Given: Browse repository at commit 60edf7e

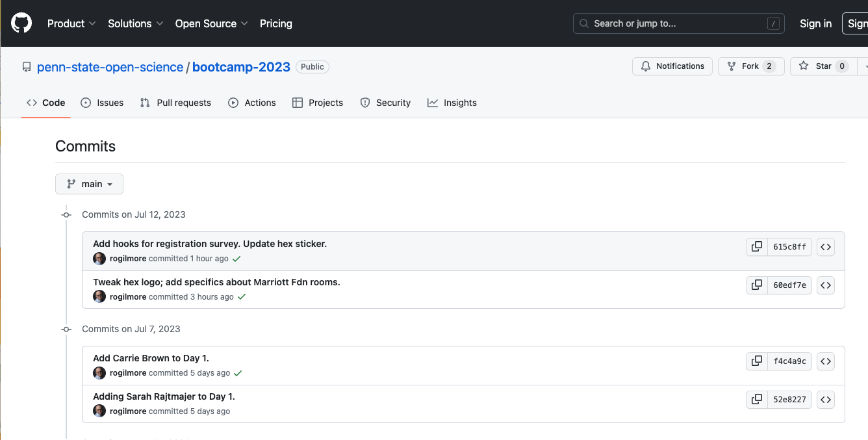Looking at the screenshot, I should pos(825,285).
